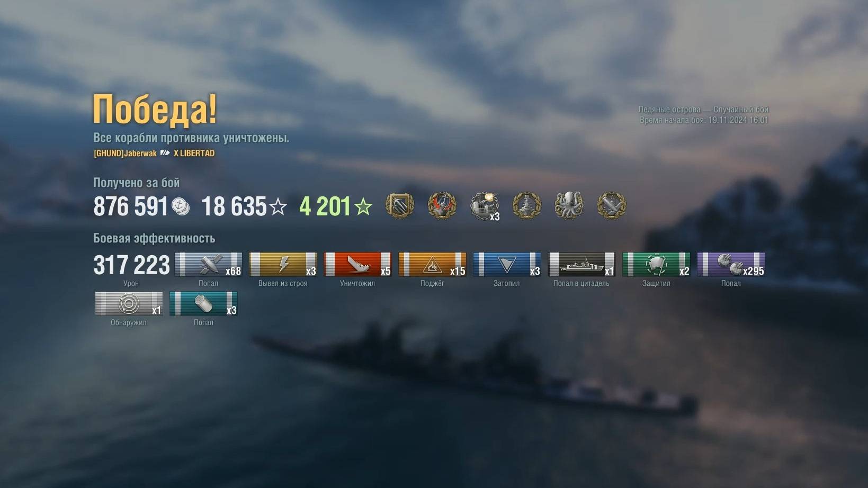This screenshot has height=488, width=868.
Task: Click the first achievement medal after 4 201
Action: pos(399,205)
